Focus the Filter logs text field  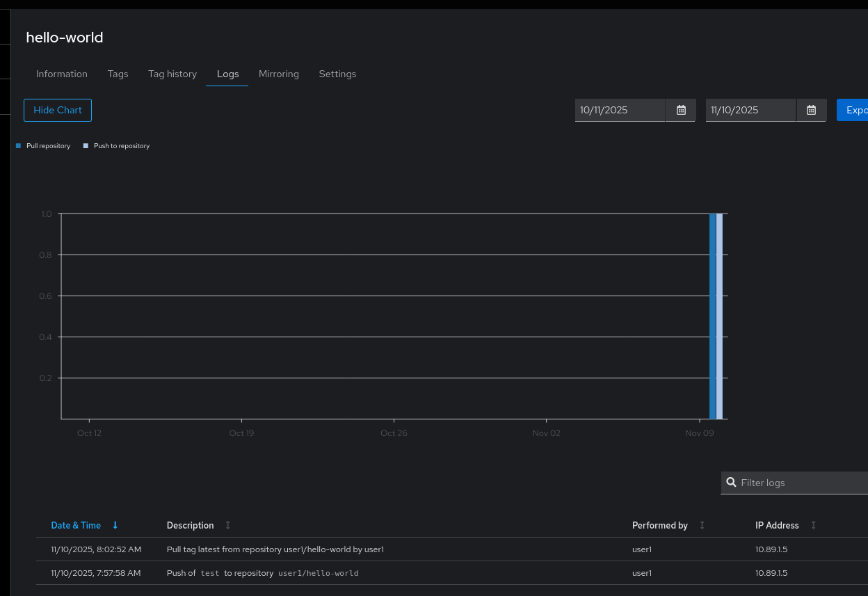point(800,483)
